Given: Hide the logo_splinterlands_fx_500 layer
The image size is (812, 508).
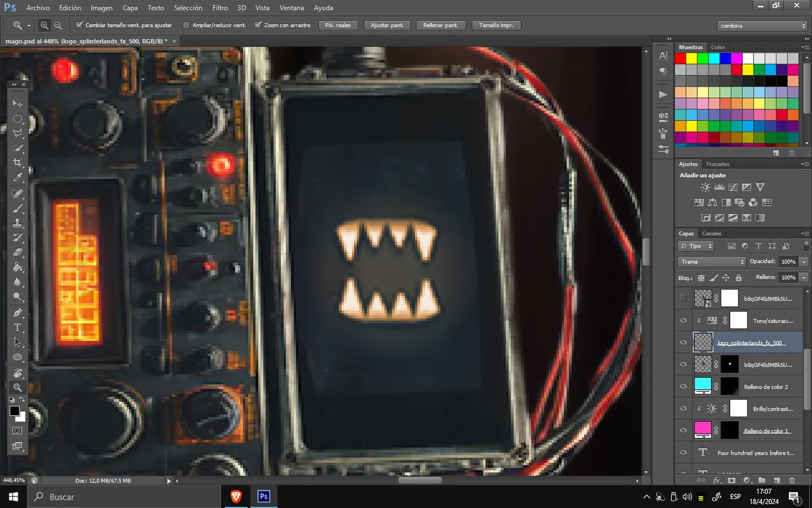Looking at the screenshot, I should pos(683,342).
